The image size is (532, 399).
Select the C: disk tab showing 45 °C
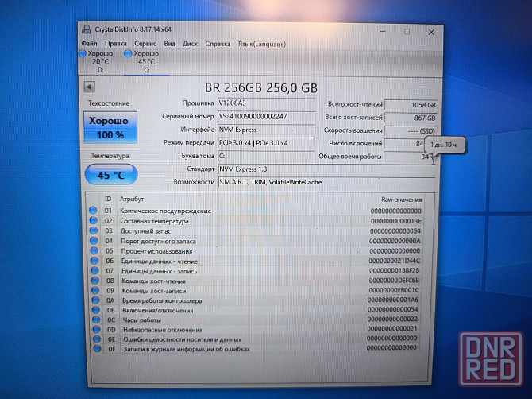coord(145,61)
